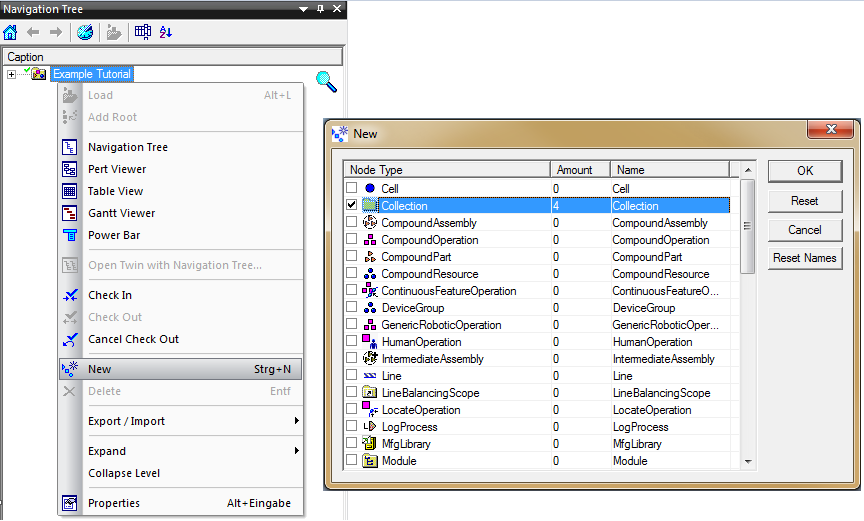Click the customize columns icon in the toolbar

[x=143, y=32]
